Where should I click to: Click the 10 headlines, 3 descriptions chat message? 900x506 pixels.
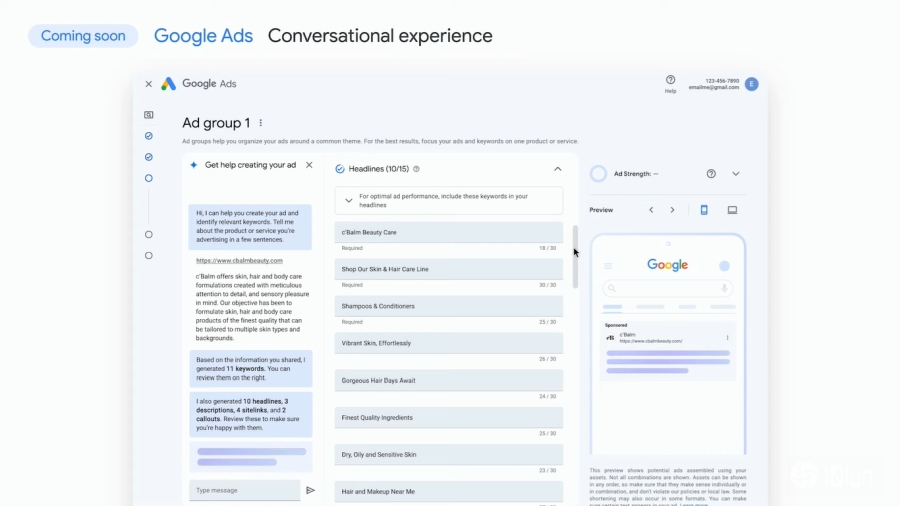point(251,415)
